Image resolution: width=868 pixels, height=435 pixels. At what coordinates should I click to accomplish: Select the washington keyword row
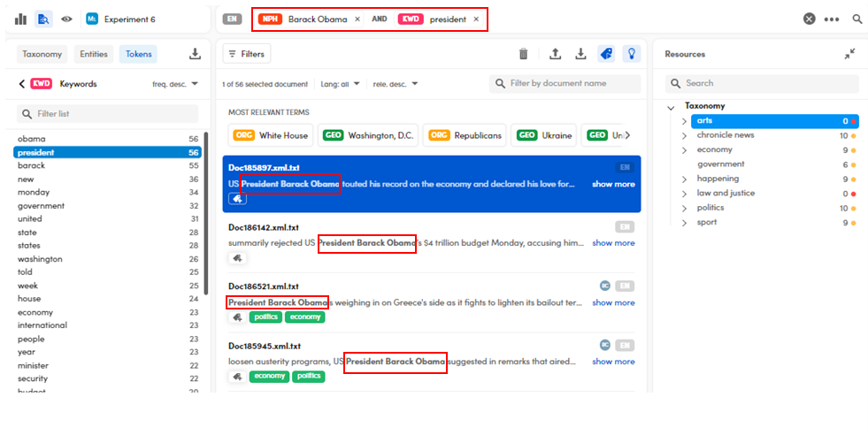coord(107,259)
